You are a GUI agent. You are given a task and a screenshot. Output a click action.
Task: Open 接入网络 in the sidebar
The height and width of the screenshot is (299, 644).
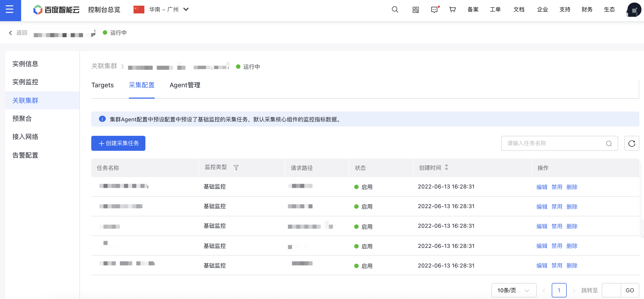(25, 137)
